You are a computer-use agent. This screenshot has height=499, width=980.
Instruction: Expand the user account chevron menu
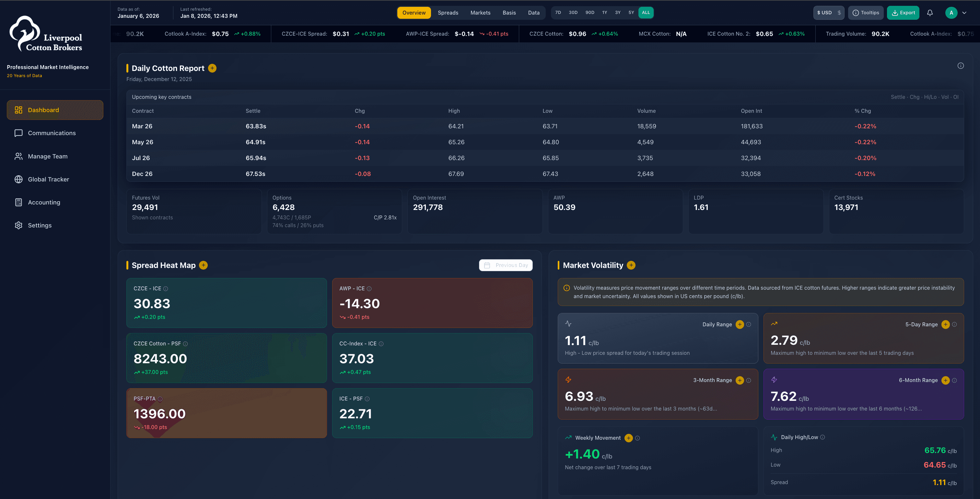964,13
